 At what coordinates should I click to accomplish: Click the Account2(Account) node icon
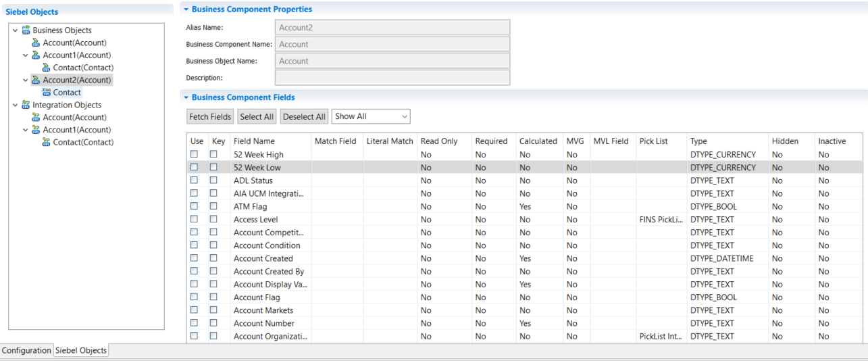click(36, 80)
